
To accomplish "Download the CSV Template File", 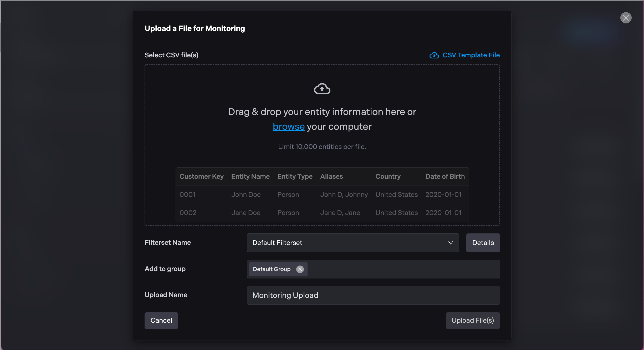I will (471, 55).
